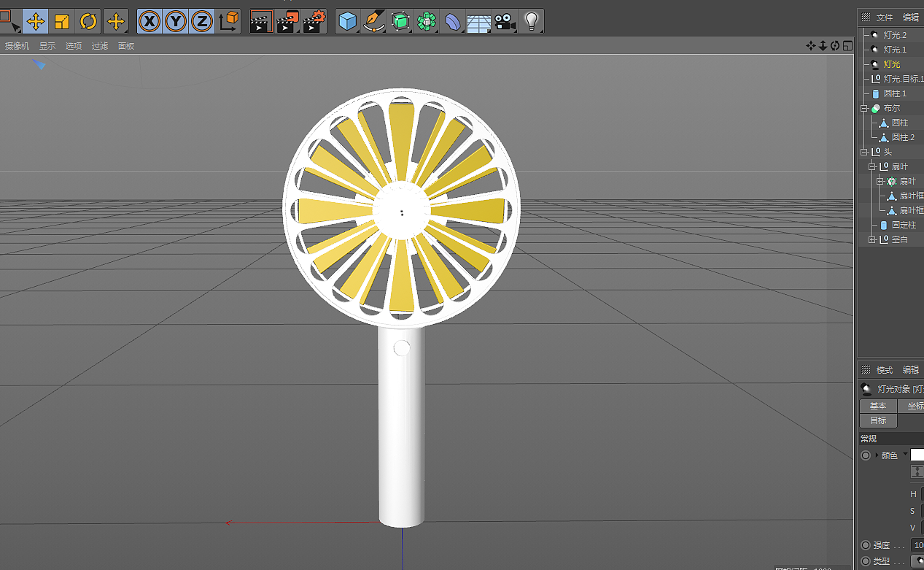Collapse the 扇叶 null group
The image size is (924, 570).
[872, 166]
